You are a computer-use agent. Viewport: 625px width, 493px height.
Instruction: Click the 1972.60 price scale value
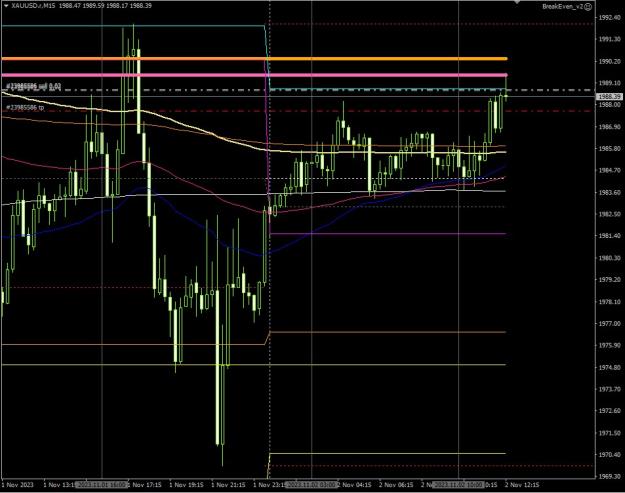tap(609, 411)
